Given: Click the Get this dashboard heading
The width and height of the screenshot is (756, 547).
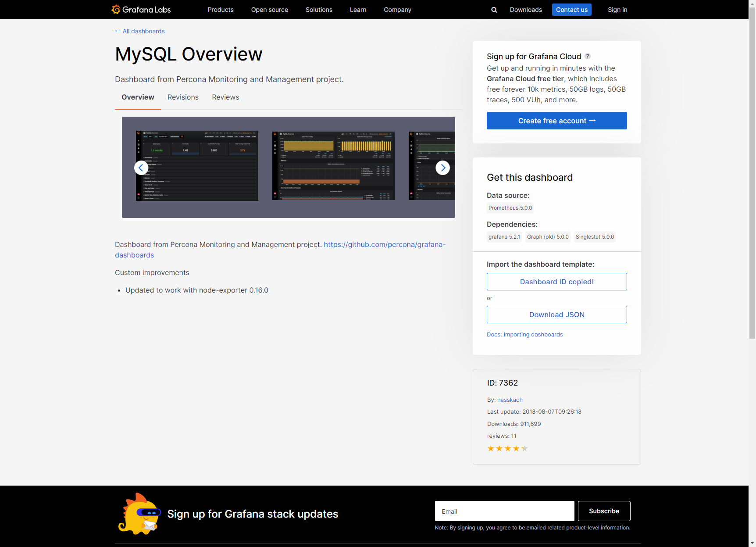Looking at the screenshot, I should click(530, 177).
